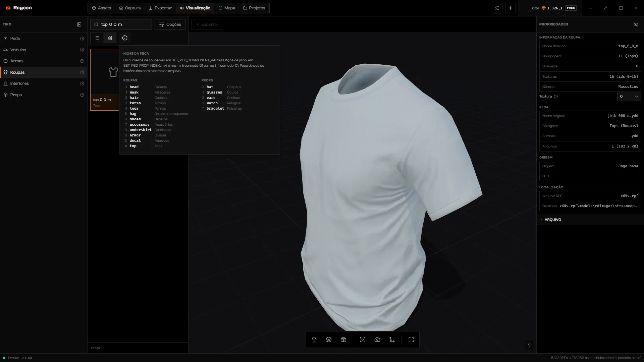The width and height of the screenshot is (644, 362).
Task: Click the axes gizmo icon in viewport toolbar
Action: point(392,340)
